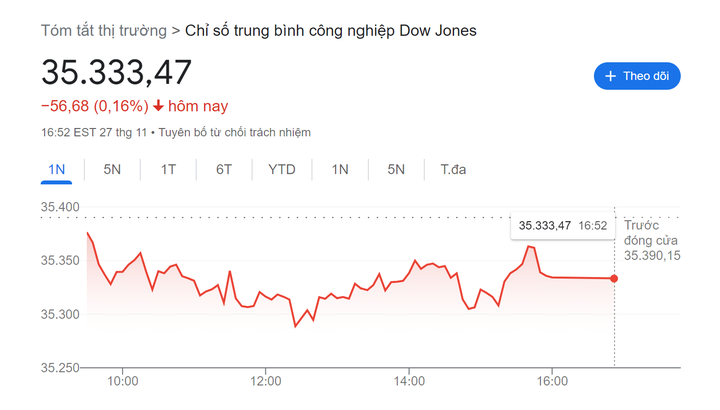Screen dimensions: 720x410
Task: Click the plus icon on Theo dõi
Action: [x=609, y=76]
